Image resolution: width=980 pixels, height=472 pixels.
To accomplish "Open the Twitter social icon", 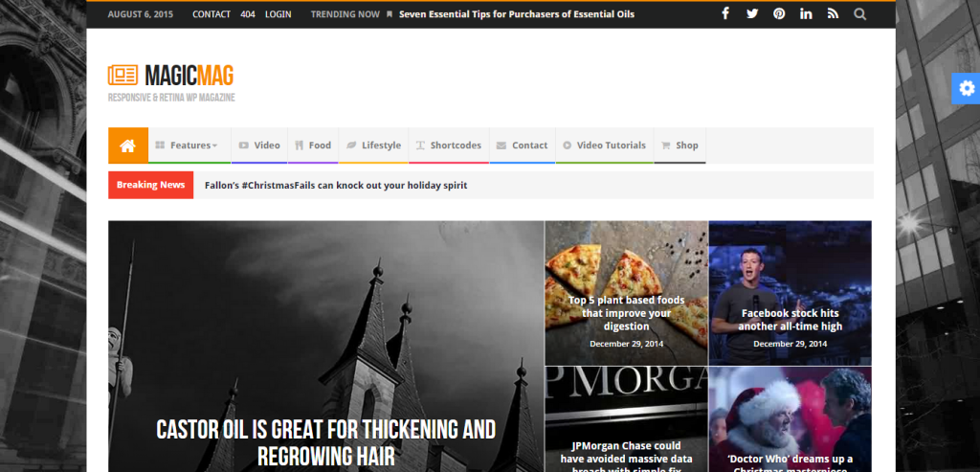I will click(752, 14).
